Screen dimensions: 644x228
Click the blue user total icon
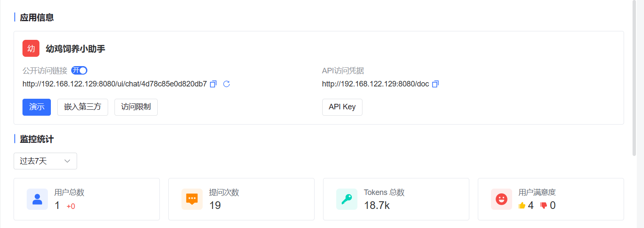click(x=37, y=199)
